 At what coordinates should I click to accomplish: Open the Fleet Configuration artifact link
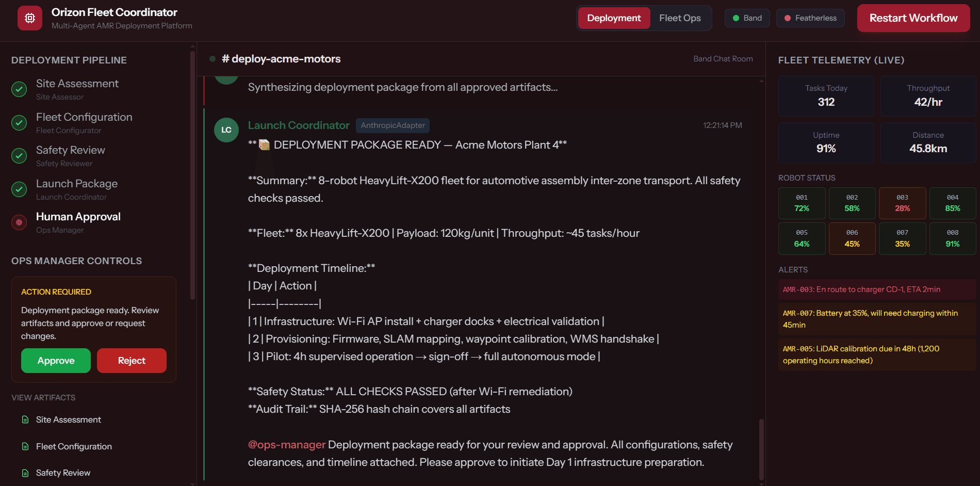[x=74, y=446]
